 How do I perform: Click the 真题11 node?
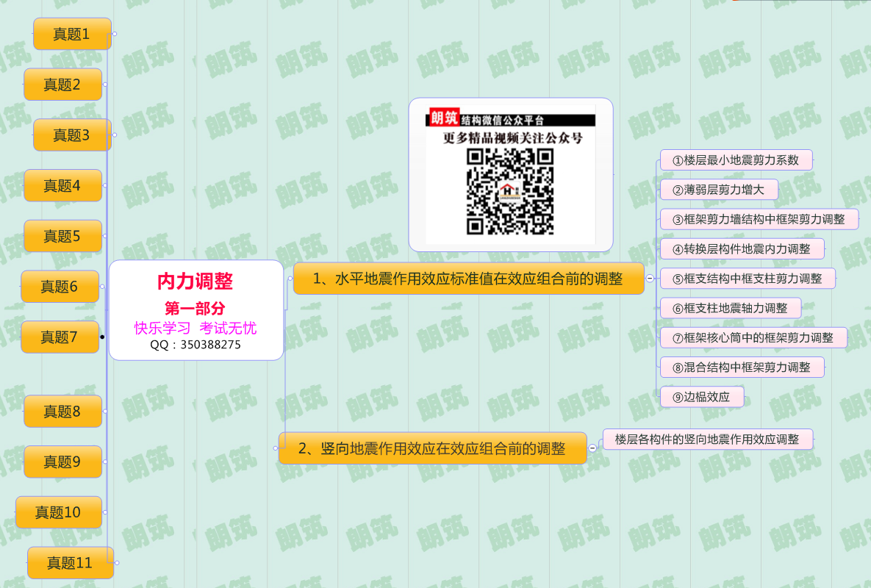pyautogui.click(x=71, y=563)
